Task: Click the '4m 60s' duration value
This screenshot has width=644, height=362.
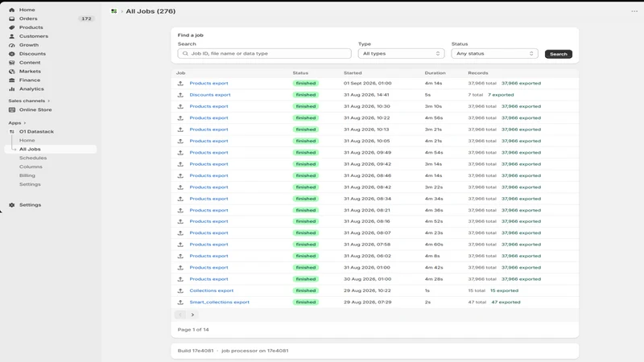Action: tap(434, 245)
